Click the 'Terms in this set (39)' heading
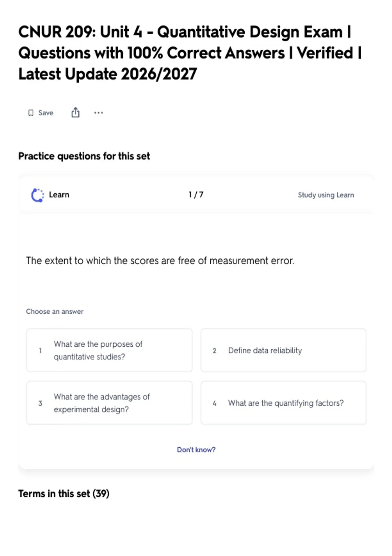The height and width of the screenshot is (556, 392). pyautogui.click(x=64, y=494)
